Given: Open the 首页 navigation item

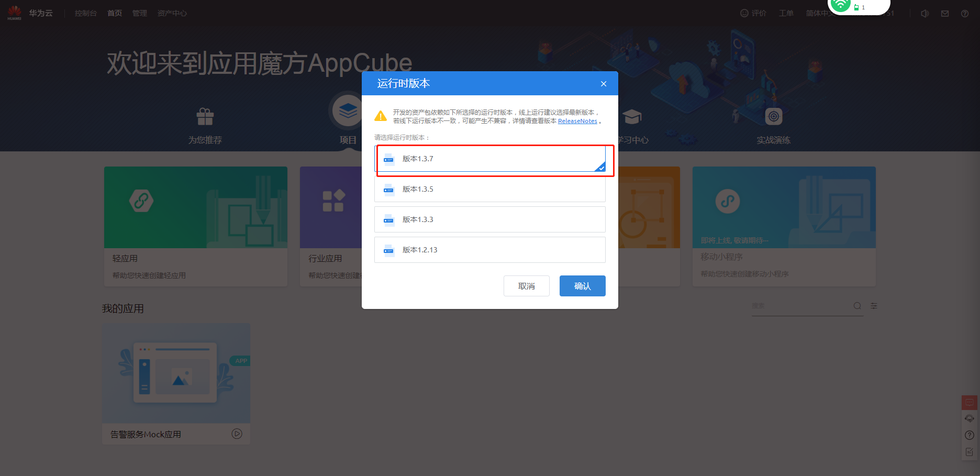Looking at the screenshot, I should coord(115,13).
